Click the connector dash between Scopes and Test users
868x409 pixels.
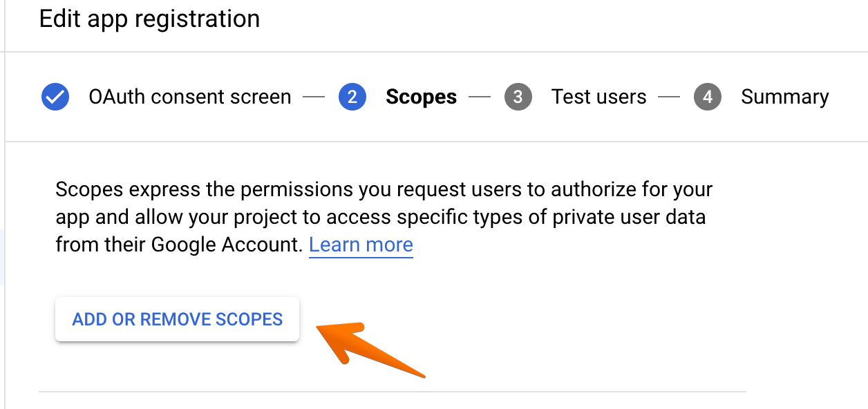coord(480,97)
